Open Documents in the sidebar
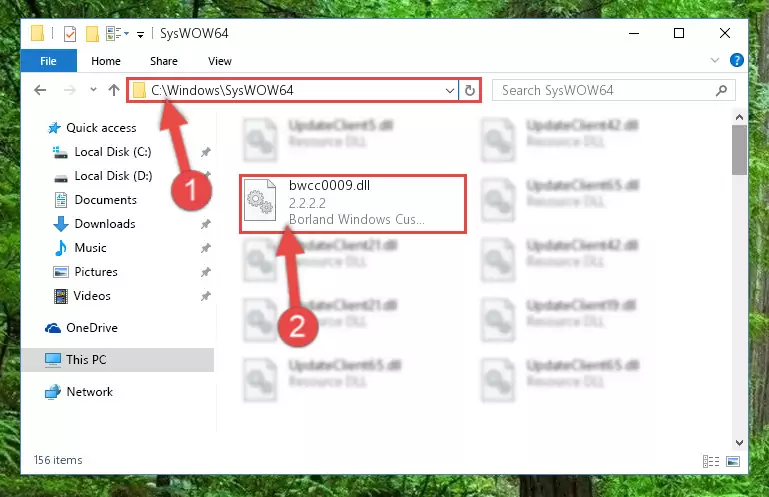The image size is (769, 497). [105, 200]
